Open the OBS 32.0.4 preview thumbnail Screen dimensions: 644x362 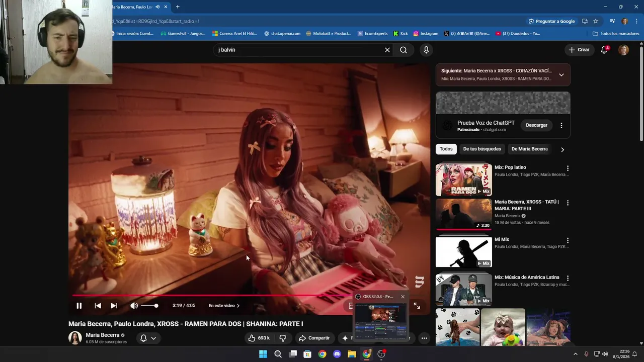click(380, 322)
